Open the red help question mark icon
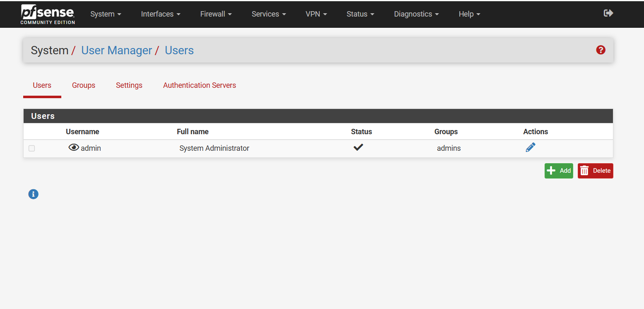Image resolution: width=644 pixels, height=309 pixels. (601, 50)
